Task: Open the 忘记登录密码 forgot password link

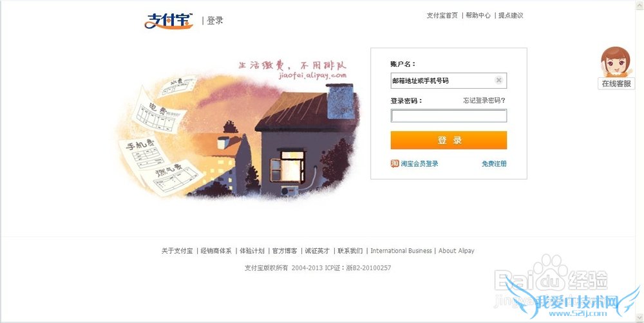Action: tap(484, 100)
